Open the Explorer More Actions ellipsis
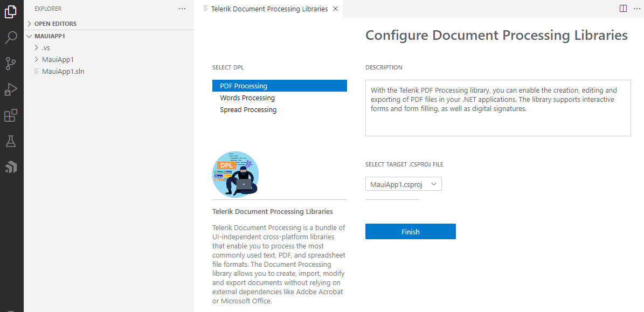Screen dimensions: 644x312 (182, 9)
